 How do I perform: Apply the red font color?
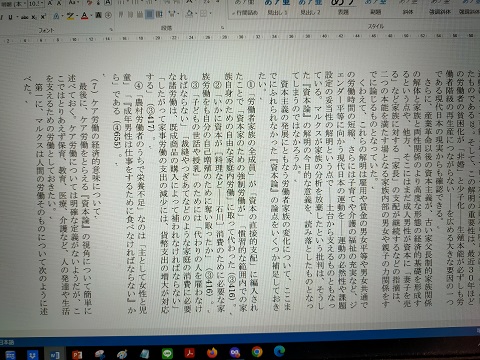tap(84, 15)
